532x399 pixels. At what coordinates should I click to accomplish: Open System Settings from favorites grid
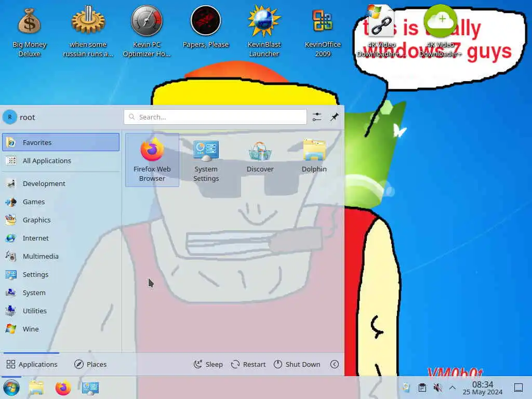click(206, 160)
